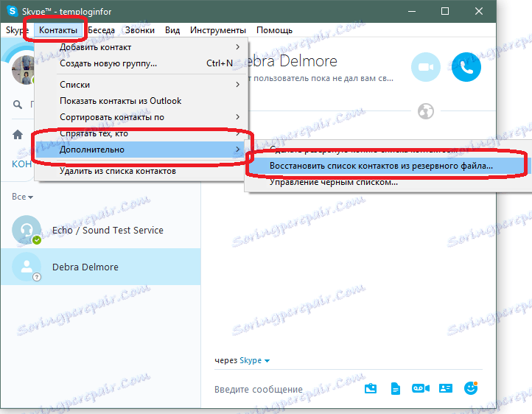The image size is (532, 414).
Task: Send a file using the document icon
Action: (x=395, y=388)
